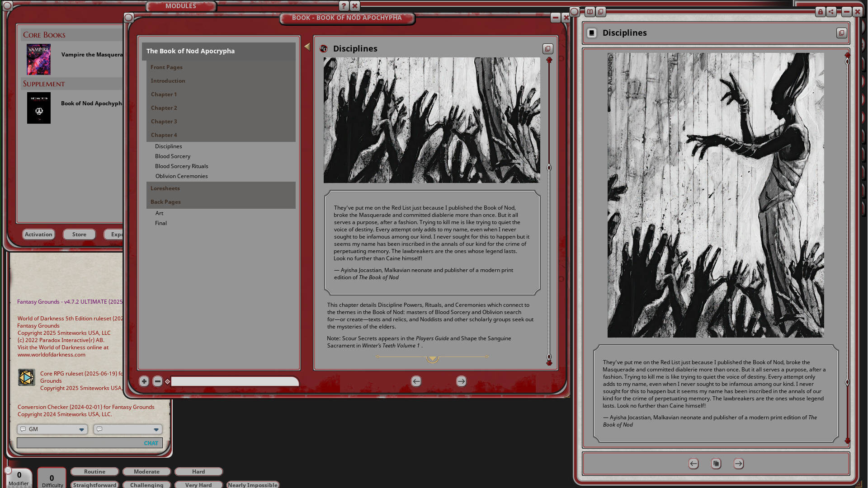This screenshot has height=488, width=868.
Task: Click inside the CHAT input field
Action: coord(89,443)
